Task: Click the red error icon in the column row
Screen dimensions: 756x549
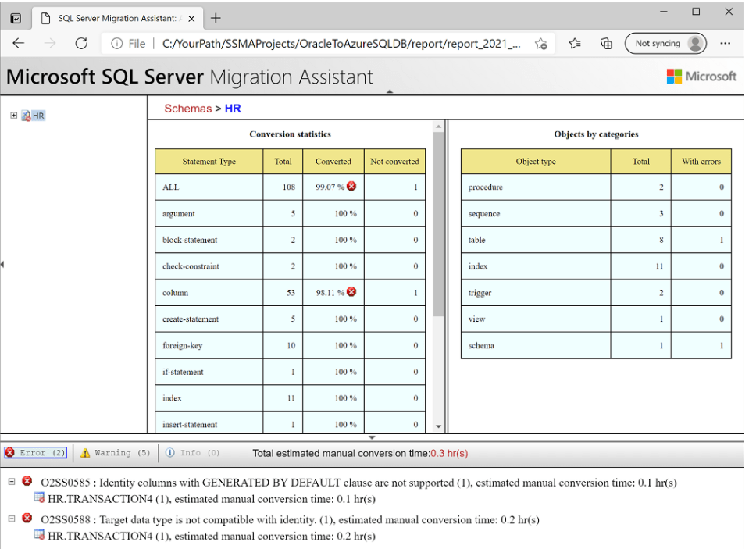Action: pyautogui.click(x=351, y=292)
